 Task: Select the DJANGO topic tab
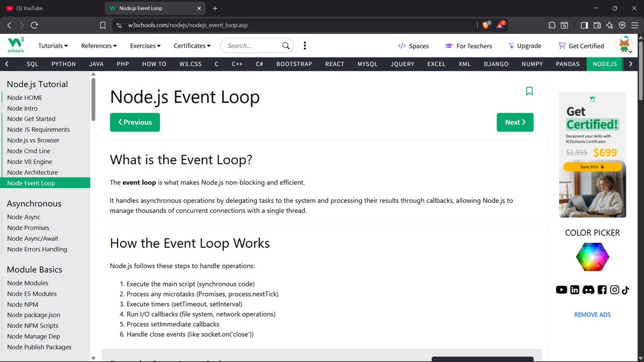496,64
